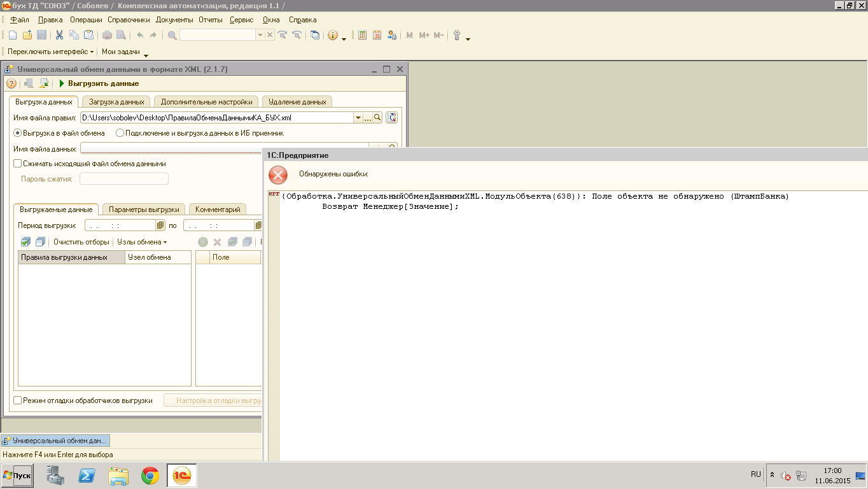This screenshot has width=868, height=489.
Task: Click 'Выгрузить данные' button
Action: pos(99,83)
